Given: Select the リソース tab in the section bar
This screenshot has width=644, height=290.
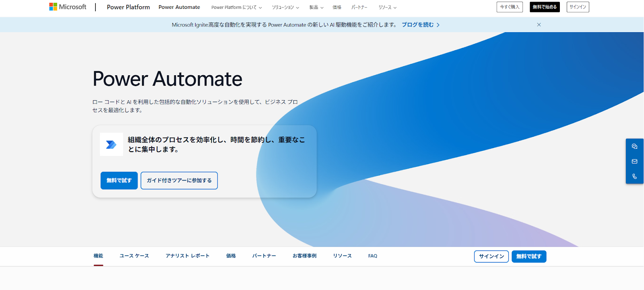Looking at the screenshot, I should (x=342, y=256).
